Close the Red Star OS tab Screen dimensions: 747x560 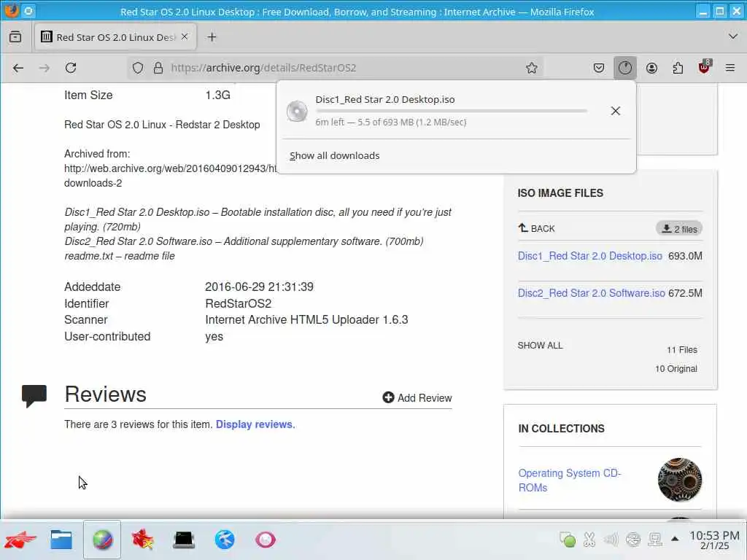185,36
